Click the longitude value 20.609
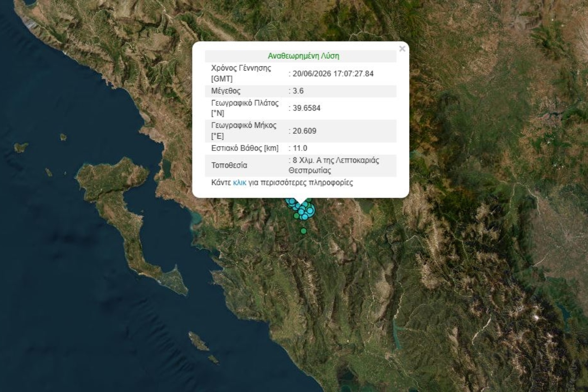Viewport: 588px width, 392px height. pos(305,131)
